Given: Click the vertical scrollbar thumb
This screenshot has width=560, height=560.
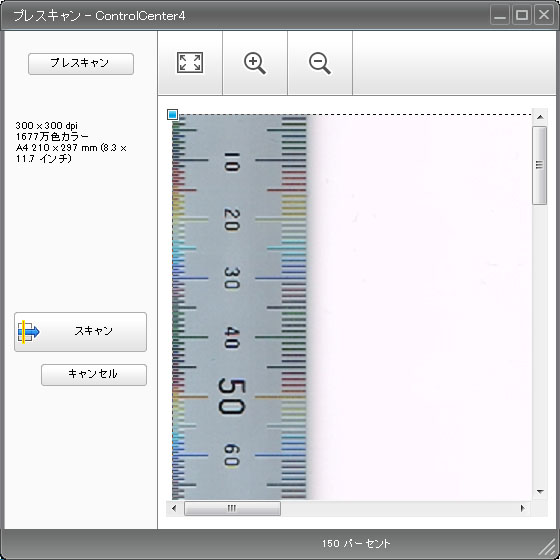Looking at the screenshot, I should click(x=539, y=165).
